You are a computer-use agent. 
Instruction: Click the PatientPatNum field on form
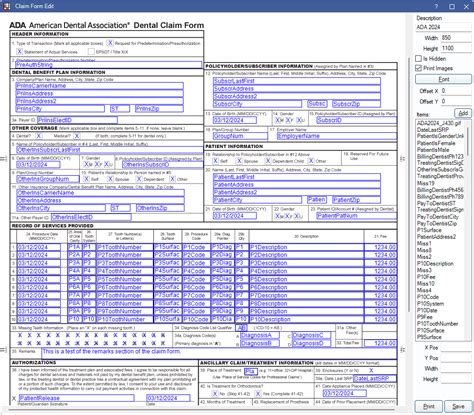pos(356,216)
